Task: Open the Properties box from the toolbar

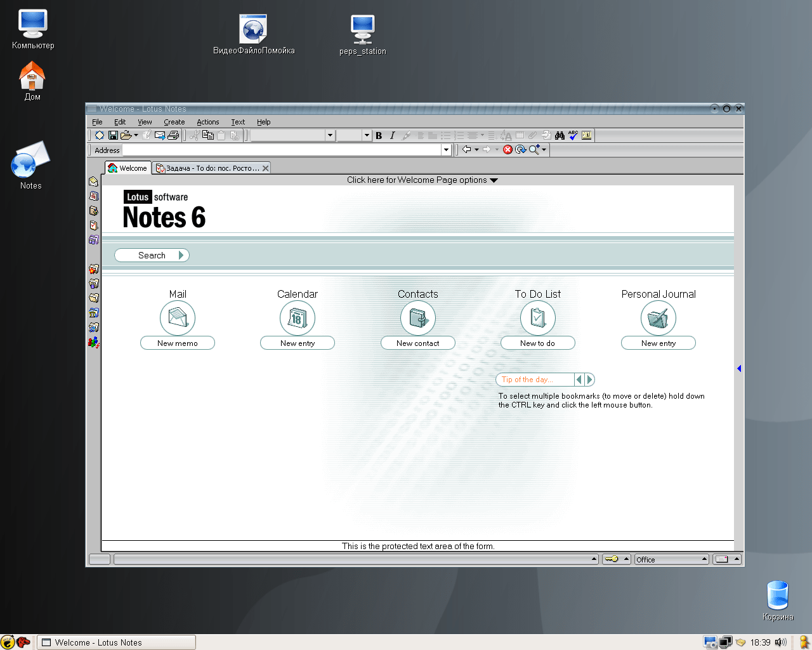Action: point(100,135)
